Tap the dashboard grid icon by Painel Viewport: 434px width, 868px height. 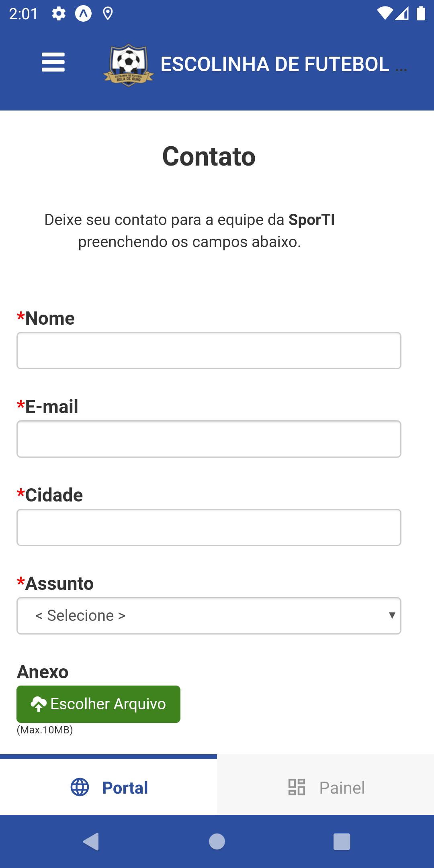pos(297,787)
